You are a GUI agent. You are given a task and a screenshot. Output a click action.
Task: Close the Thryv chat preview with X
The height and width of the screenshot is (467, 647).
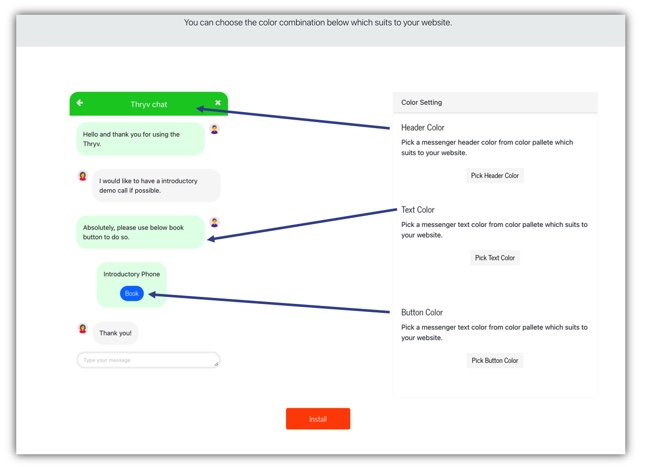(218, 103)
